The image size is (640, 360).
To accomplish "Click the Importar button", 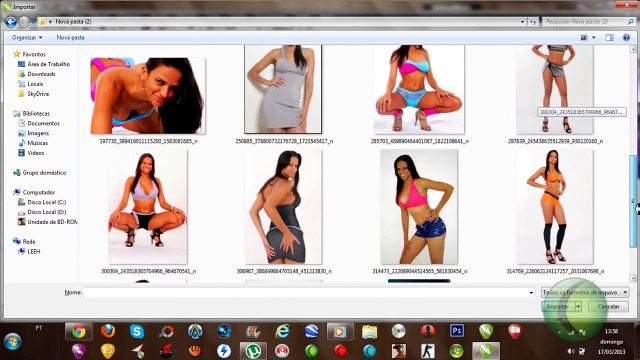I will 558,307.
